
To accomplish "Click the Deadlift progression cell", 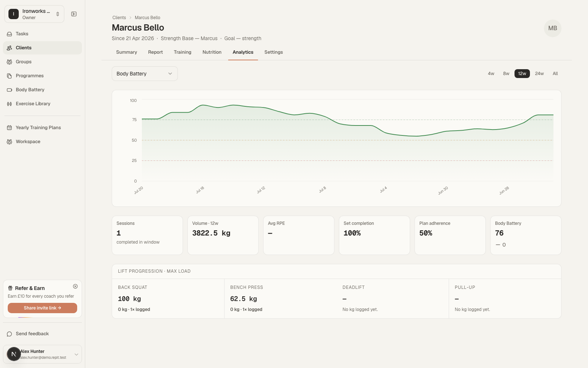I will [392, 298].
